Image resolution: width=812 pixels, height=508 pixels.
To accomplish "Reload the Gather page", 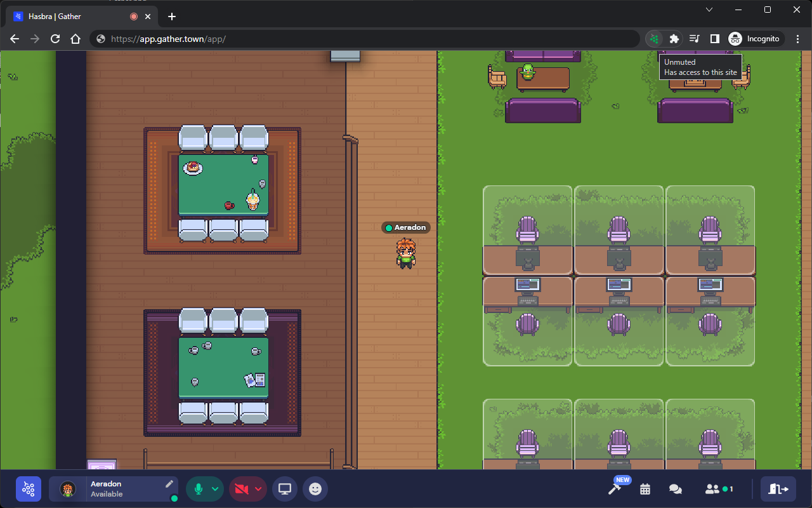I will tap(55, 39).
